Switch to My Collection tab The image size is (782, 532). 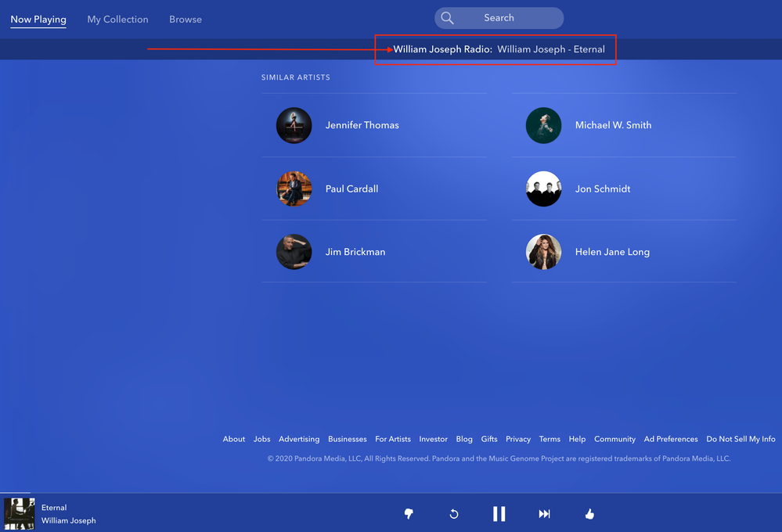click(117, 20)
